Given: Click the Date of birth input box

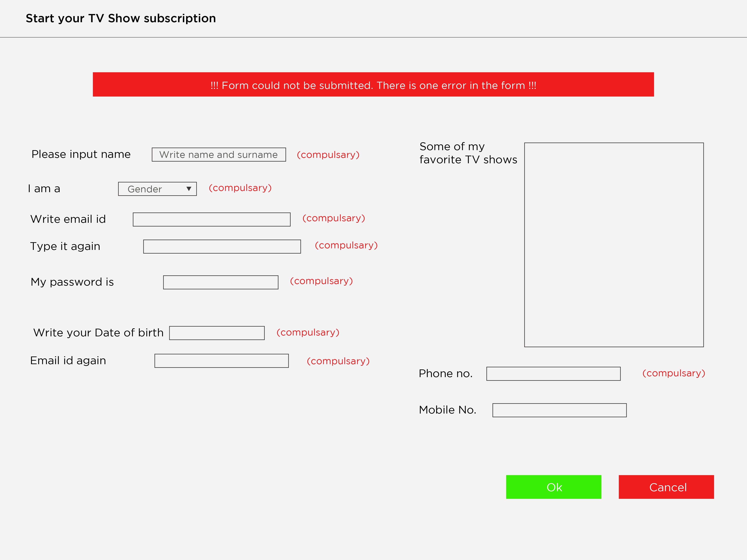Looking at the screenshot, I should click(x=217, y=333).
